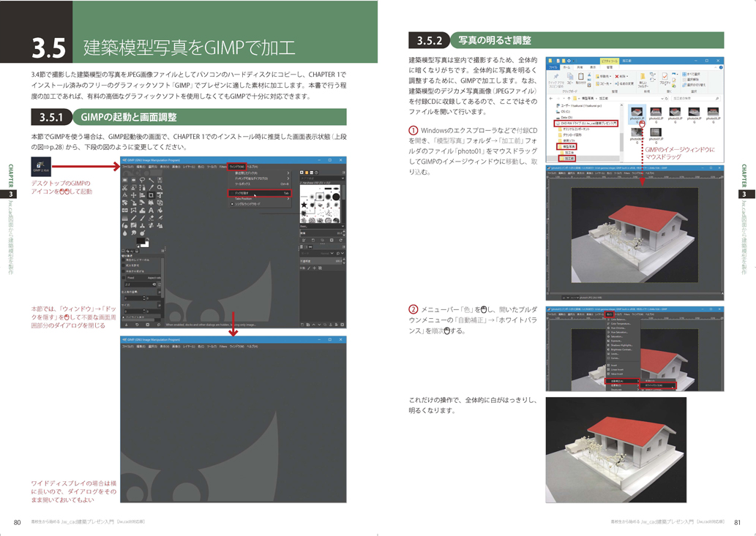
Task: Click すべて選択 (Select all) in Explorer ribbon
Action: [691, 74]
